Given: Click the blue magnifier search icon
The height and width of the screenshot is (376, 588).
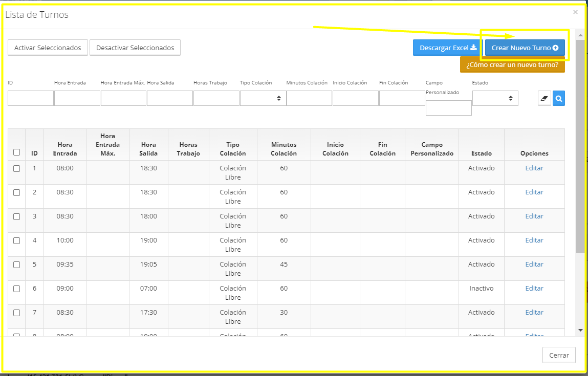Looking at the screenshot, I should [x=559, y=99].
